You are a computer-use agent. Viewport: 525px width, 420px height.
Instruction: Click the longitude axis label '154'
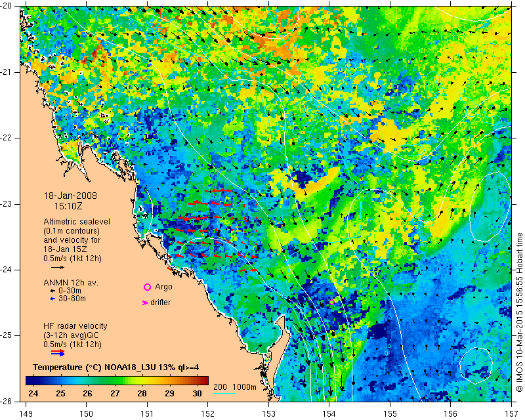(329, 414)
